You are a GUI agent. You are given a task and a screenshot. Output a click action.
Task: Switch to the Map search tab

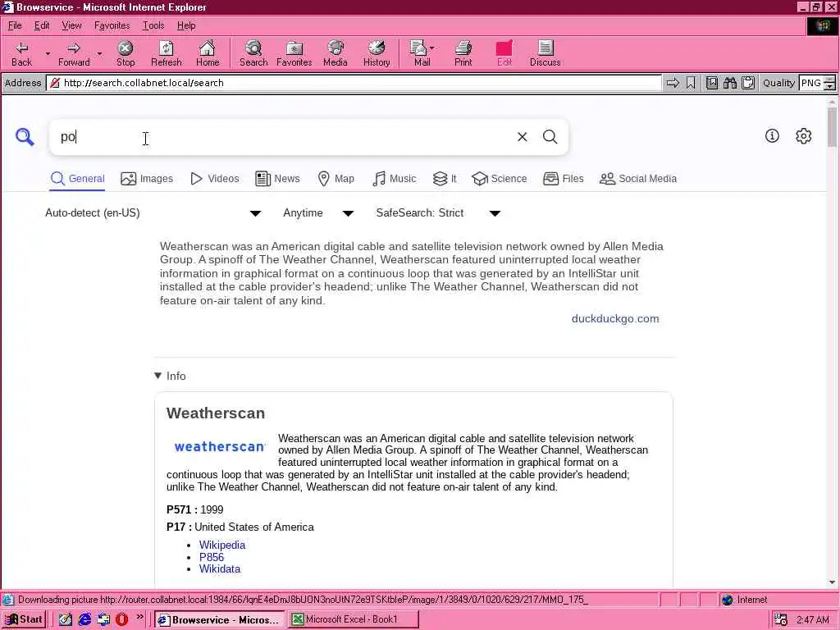[336, 179]
